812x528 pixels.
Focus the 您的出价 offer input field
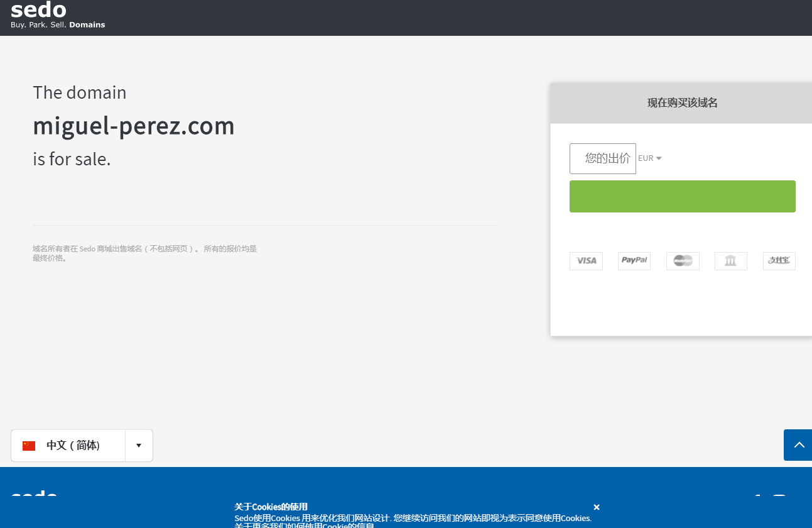click(603, 158)
